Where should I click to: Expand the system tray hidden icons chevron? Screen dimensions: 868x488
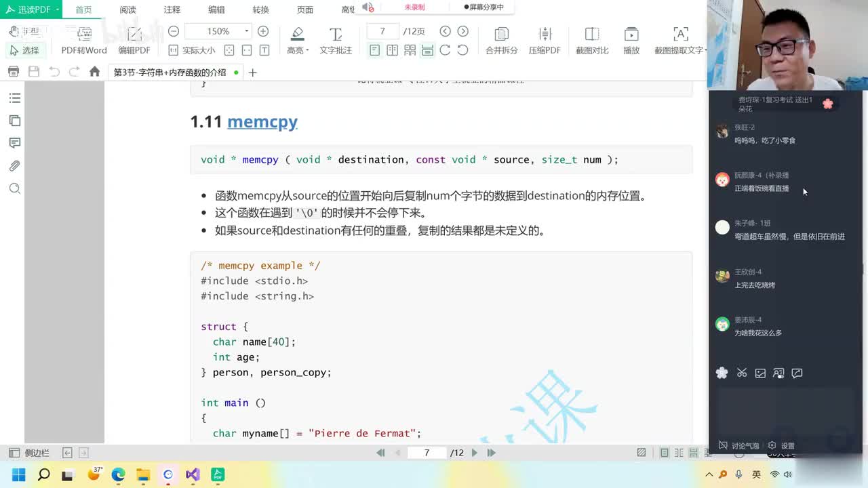(x=709, y=474)
